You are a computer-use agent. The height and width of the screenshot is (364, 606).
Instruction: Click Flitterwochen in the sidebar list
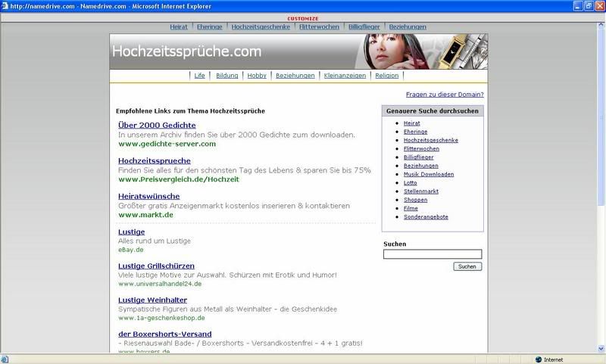click(x=421, y=148)
